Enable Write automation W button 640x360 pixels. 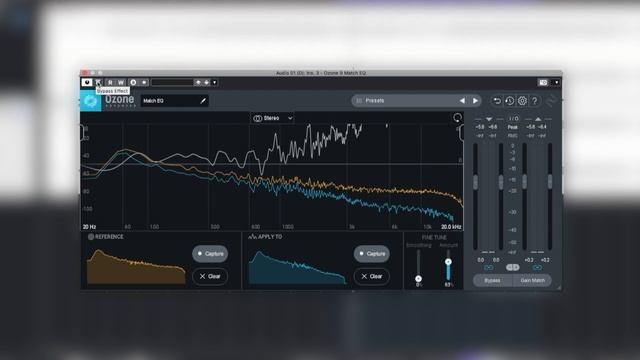[x=121, y=82]
